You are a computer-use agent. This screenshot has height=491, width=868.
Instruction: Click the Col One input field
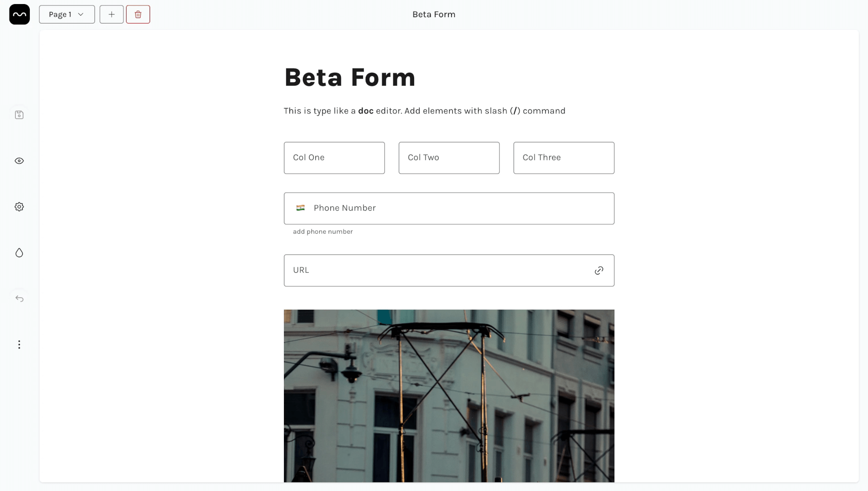[334, 158]
